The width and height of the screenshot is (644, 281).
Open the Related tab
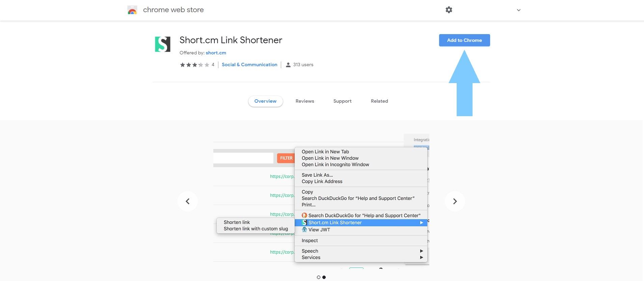[x=379, y=101]
